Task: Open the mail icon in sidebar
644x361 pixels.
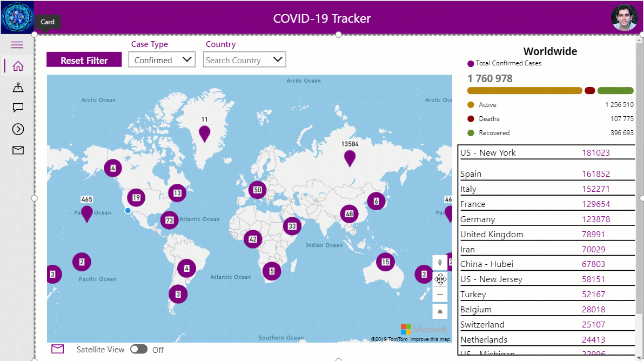Action: pyautogui.click(x=18, y=150)
